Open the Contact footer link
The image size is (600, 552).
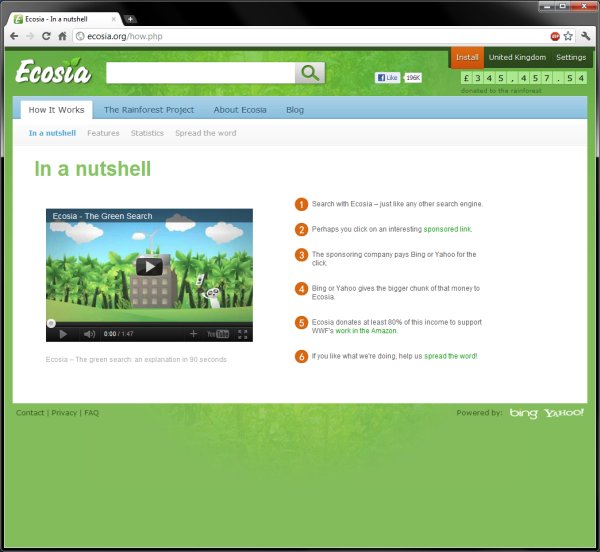[x=30, y=413]
